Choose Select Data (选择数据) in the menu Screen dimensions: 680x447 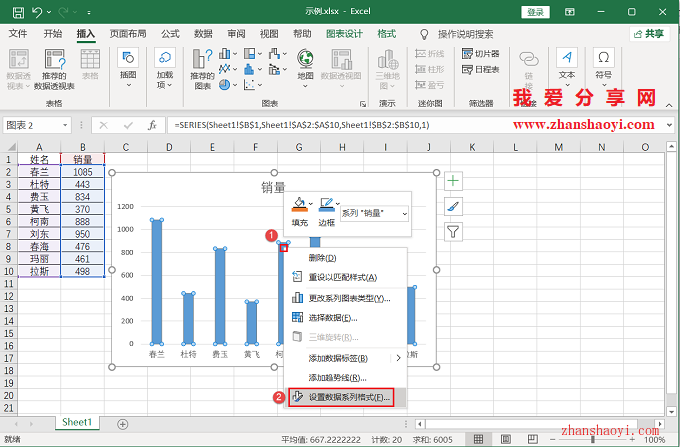(x=346, y=318)
